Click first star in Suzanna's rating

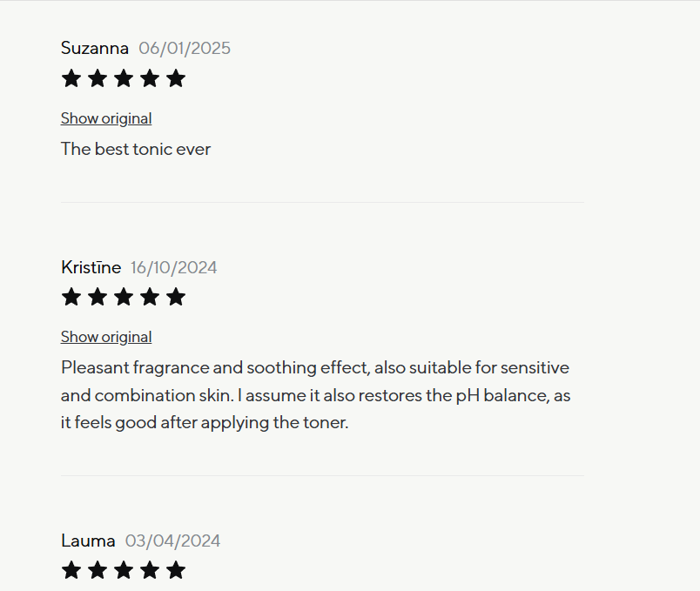[x=71, y=79]
